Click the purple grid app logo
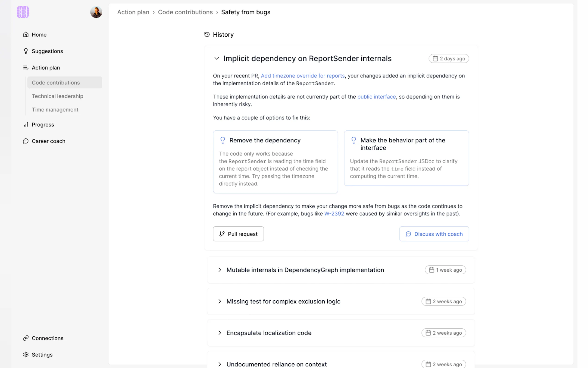 23,12
